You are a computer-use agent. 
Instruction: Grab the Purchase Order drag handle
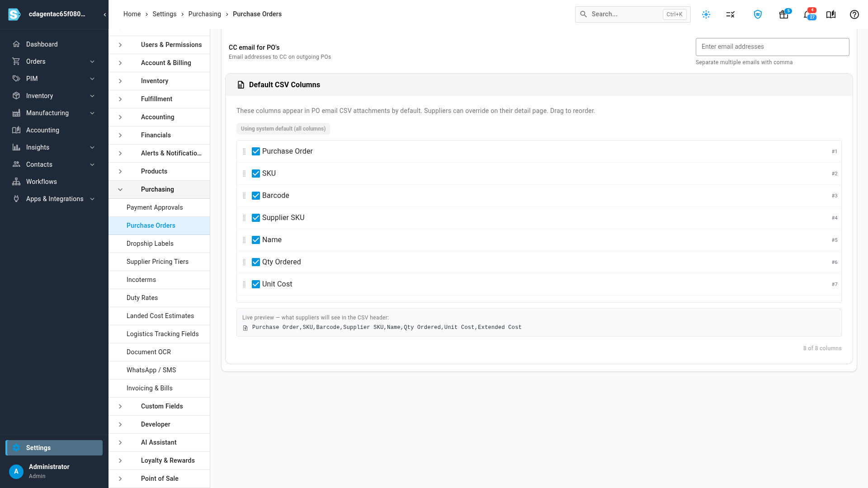[244, 151]
